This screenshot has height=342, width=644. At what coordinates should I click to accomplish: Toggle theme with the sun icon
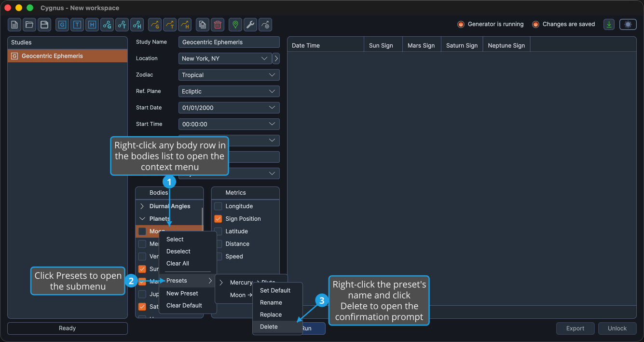[628, 24]
